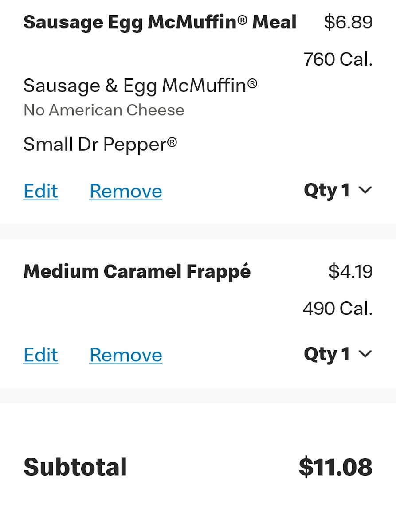Select the Sausage & Egg McMuffin item line
Viewport: 396px width, 532px height.
coord(140,86)
